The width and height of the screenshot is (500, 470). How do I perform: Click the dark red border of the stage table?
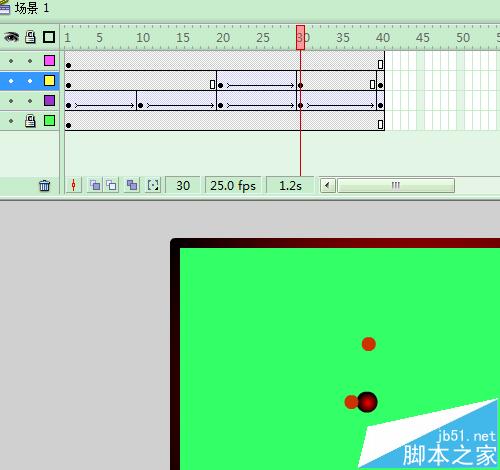click(x=335, y=243)
